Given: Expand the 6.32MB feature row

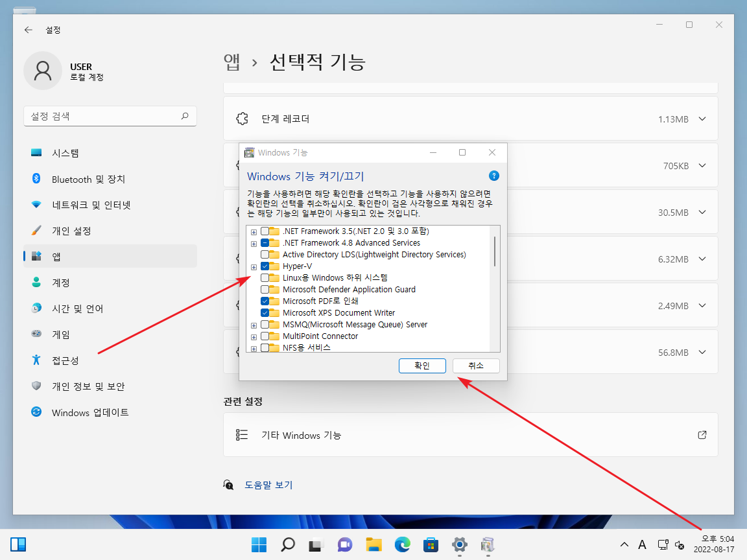Looking at the screenshot, I should [x=702, y=259].
